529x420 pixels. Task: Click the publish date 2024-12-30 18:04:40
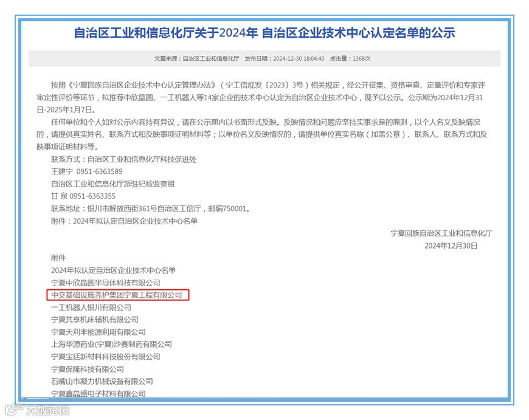(x=299, y=59)
